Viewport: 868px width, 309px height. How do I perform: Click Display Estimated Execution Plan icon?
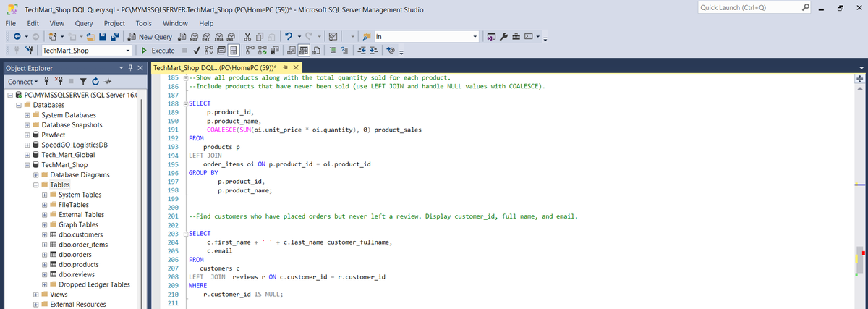tap(209, 51)
